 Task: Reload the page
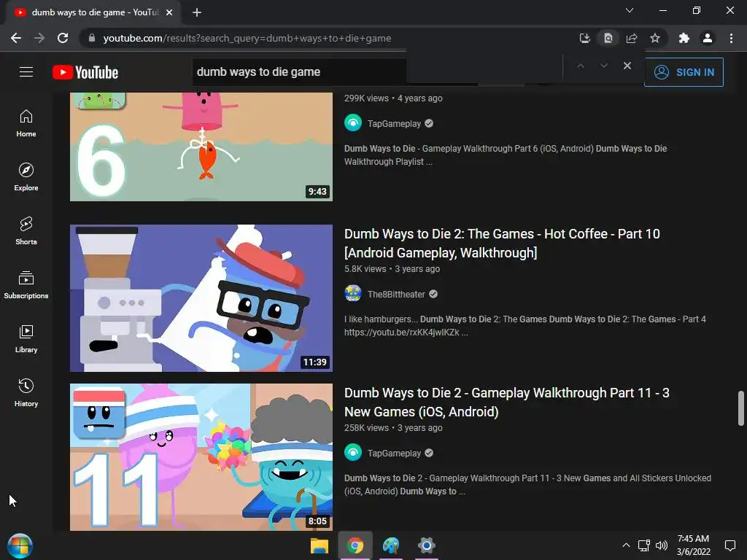(63, 38)
